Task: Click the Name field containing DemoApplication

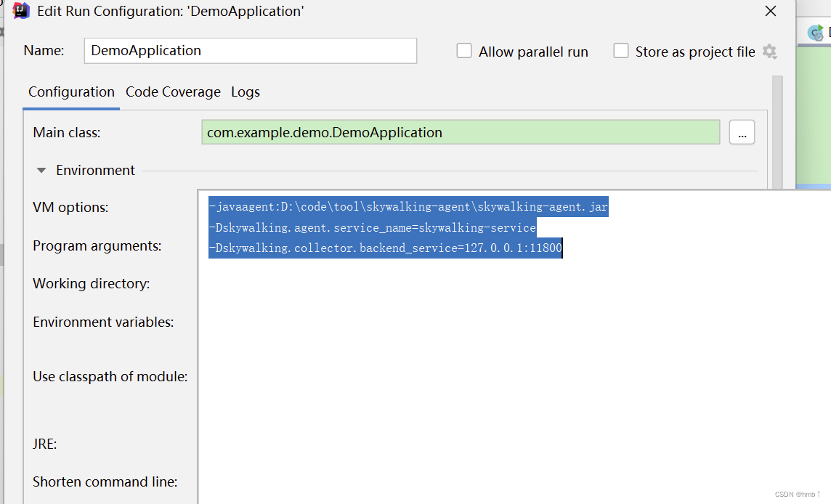Action: coord(250,51)
